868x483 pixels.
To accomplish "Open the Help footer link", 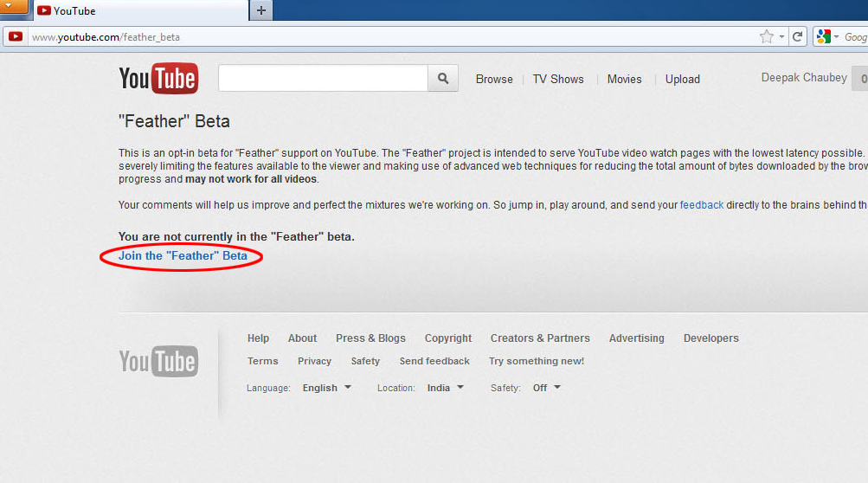I will click(x=258, y=338).
